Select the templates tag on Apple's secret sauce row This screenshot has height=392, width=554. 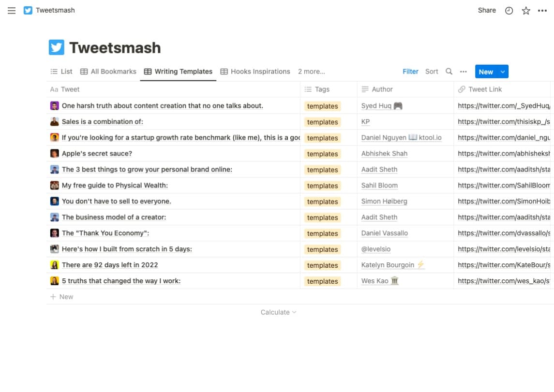click(322, 153)
